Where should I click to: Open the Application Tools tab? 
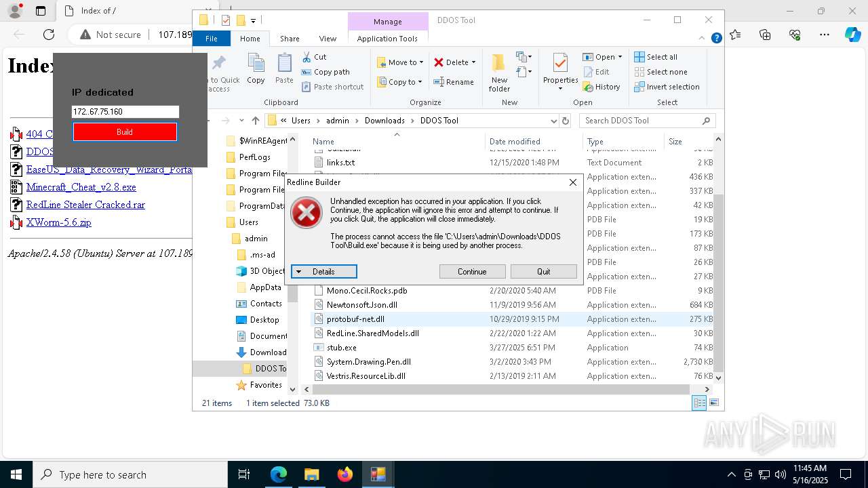tap(387, 39)
